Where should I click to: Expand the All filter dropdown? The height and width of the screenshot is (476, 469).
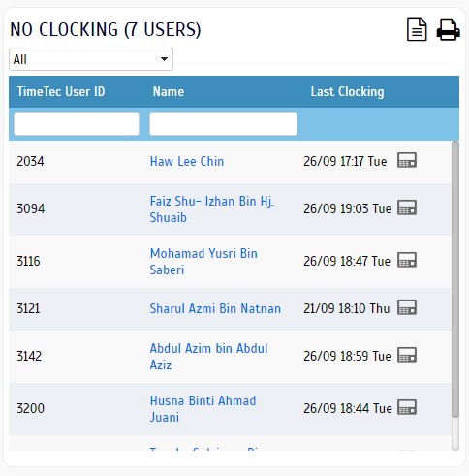tap(91, 59)
